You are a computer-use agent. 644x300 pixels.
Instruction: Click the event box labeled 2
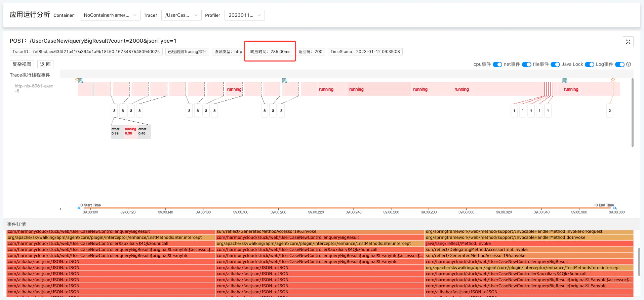[610, 111]
